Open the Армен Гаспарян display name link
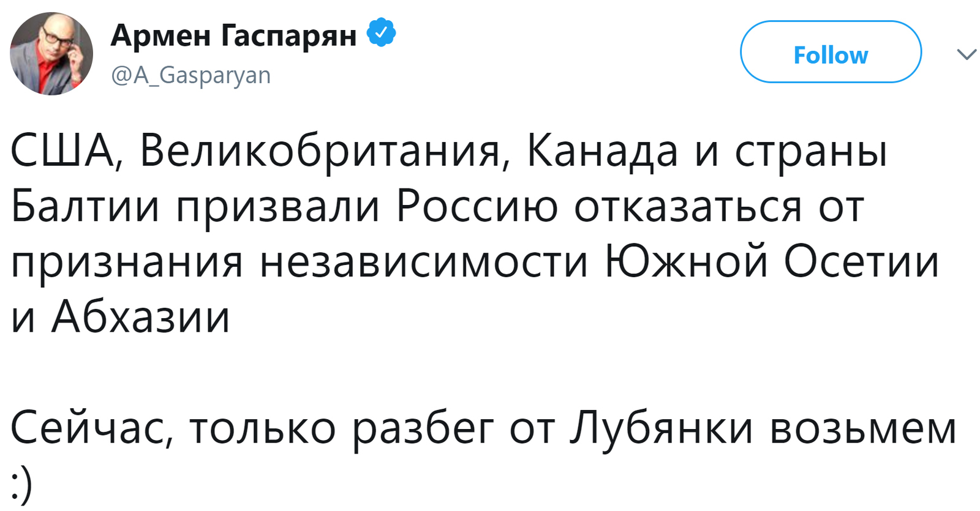The height and width of the screenshot is (511, 980). 233,34
